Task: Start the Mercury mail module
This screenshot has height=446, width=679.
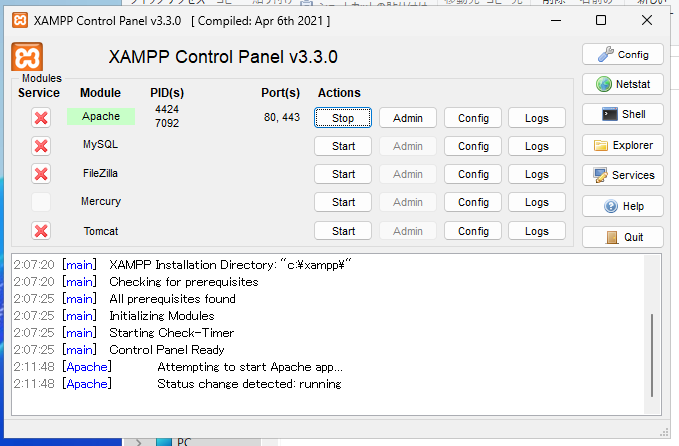Action: point(343,202)
